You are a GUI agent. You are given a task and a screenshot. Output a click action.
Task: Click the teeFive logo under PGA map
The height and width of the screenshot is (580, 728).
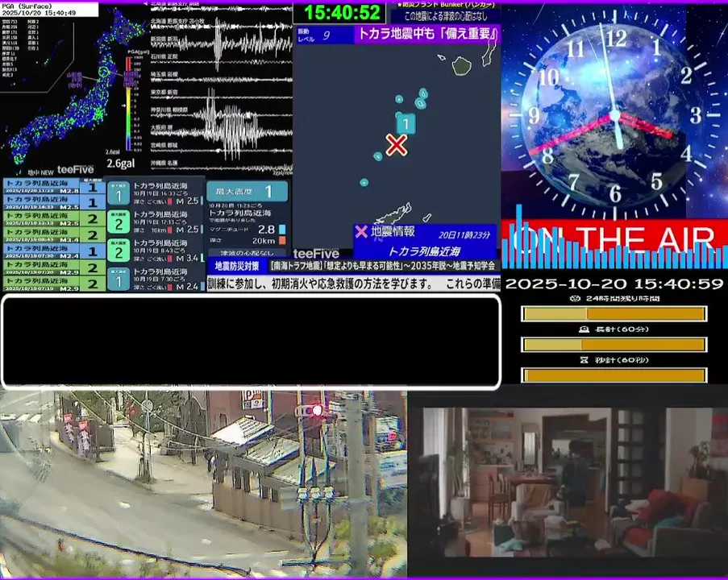[x=75, y=169]
